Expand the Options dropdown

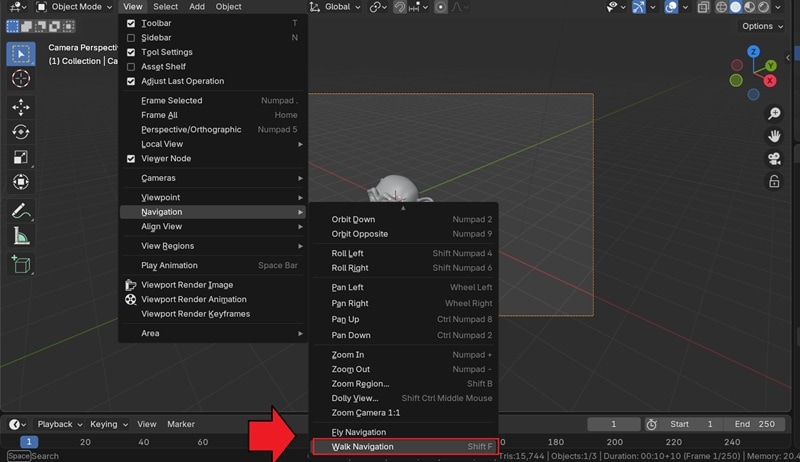tap(762, 26)
